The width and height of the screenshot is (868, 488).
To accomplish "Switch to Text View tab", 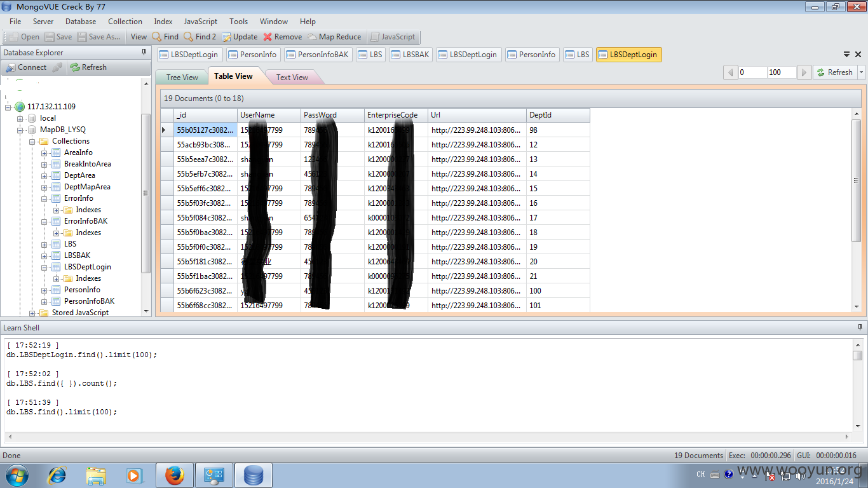I will 292,78.
